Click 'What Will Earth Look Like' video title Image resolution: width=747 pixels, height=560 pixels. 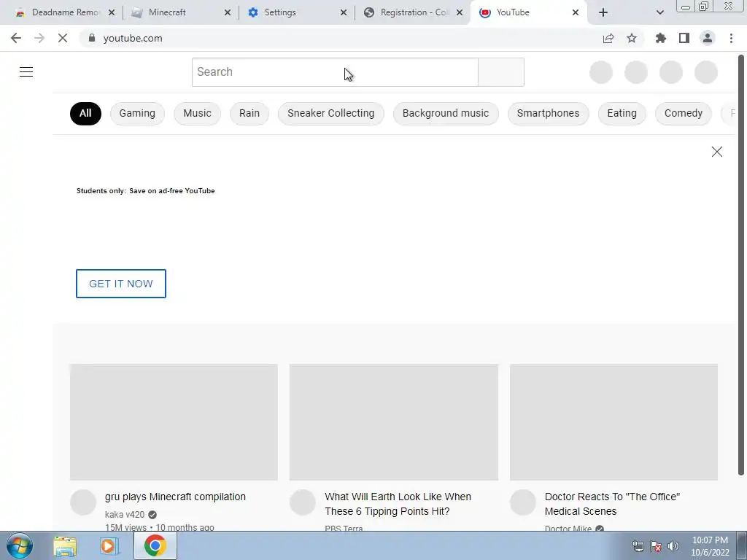pos(398,504)
